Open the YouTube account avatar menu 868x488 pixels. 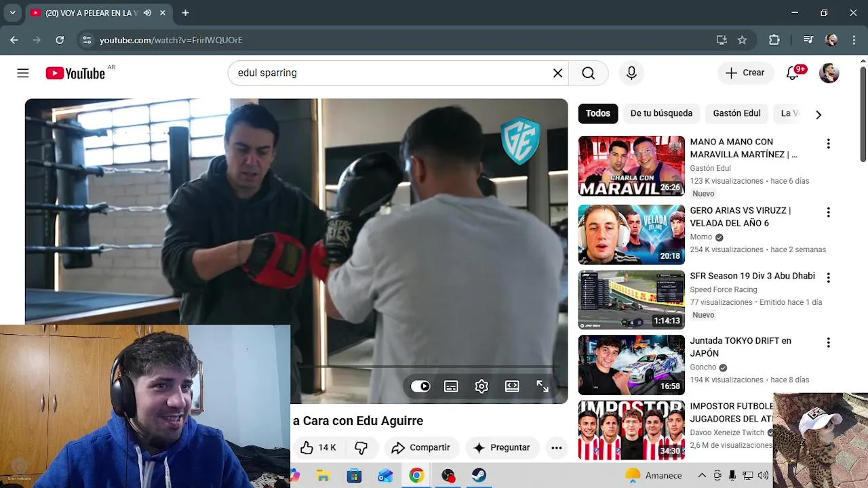point(829,73)
